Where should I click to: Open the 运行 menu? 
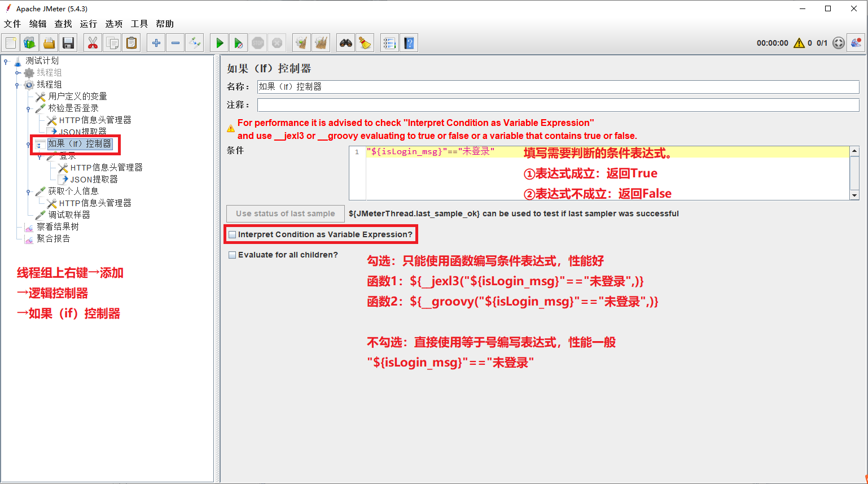point(88,24)
